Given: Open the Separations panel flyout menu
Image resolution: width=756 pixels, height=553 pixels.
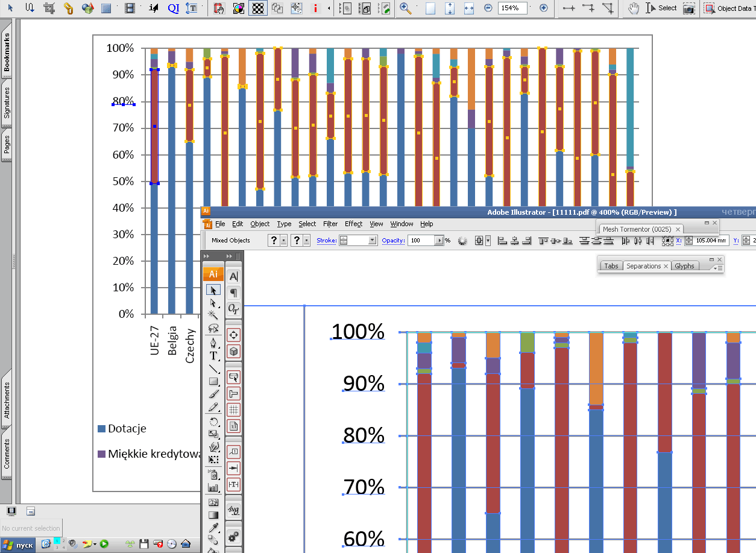Looking at the screenshot, I should click(x=719, y=267).
